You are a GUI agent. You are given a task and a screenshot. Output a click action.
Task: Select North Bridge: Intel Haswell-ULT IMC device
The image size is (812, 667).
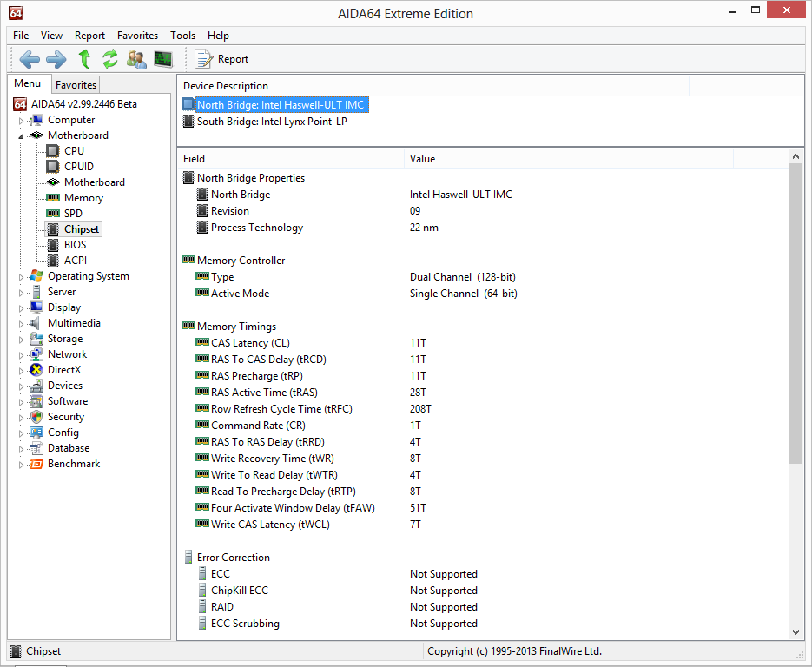pyautogui.click(x=281, y=104)
